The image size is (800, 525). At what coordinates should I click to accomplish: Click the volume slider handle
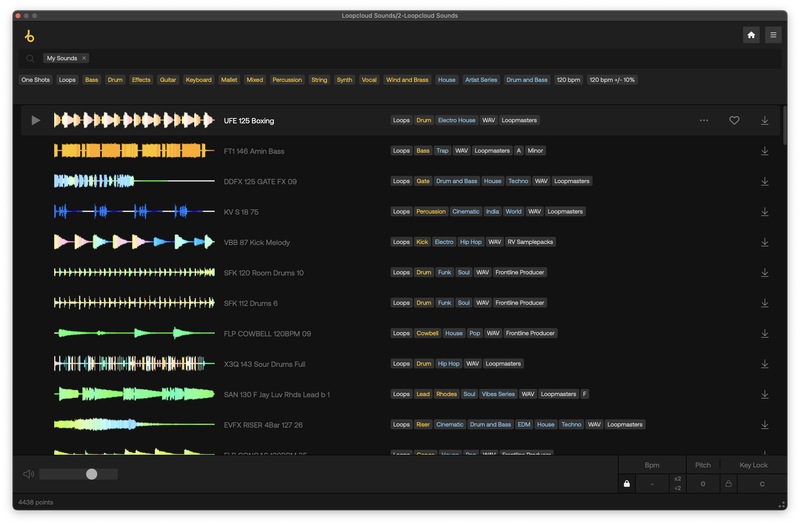point(91,474)
